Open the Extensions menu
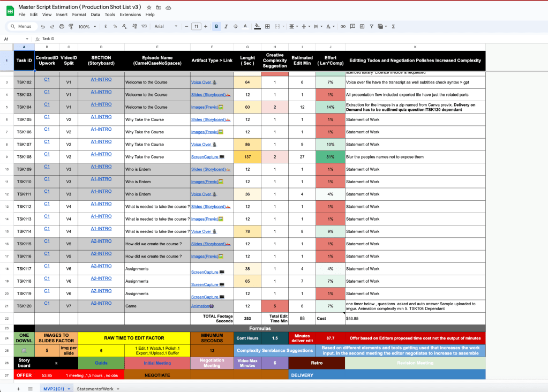This screenshot has width=548, height=392. [x=130, y=14]
